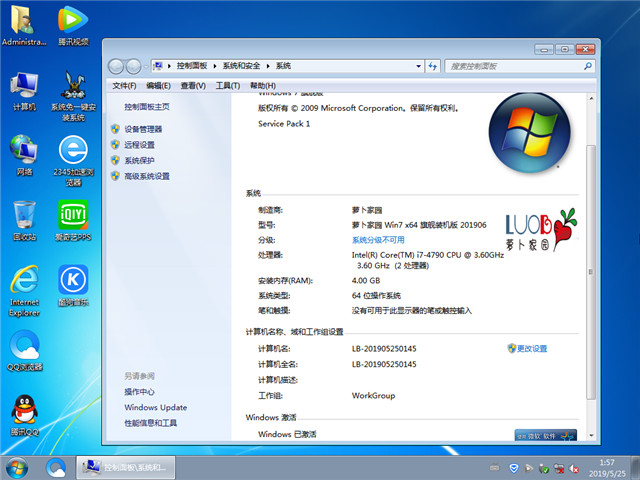Expand the arrow after 控制面板 breadcrumb
640x480 pixels.
(215, 66)
